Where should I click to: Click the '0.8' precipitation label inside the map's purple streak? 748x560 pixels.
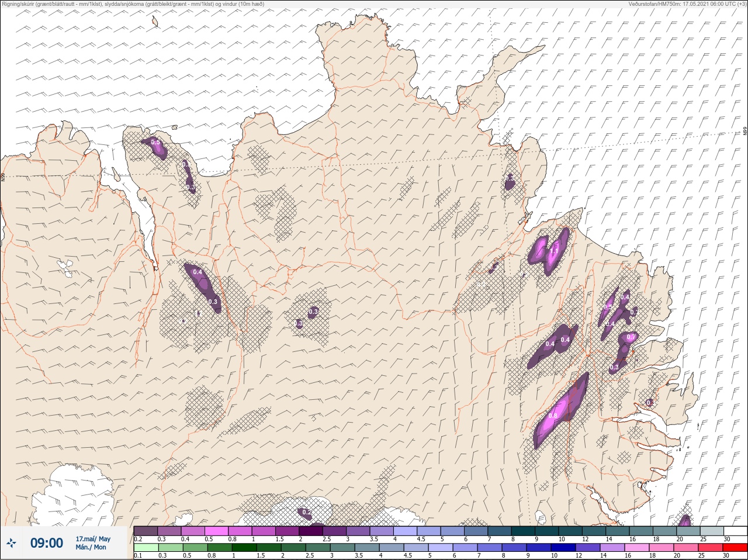tap(553, 416)
